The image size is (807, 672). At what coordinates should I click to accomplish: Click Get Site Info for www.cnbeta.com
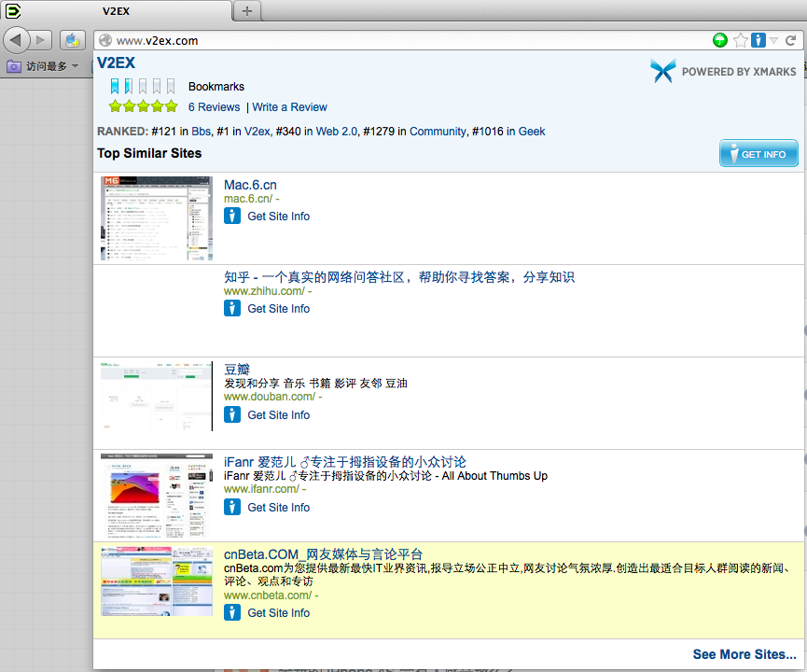[x=278, y=613]
